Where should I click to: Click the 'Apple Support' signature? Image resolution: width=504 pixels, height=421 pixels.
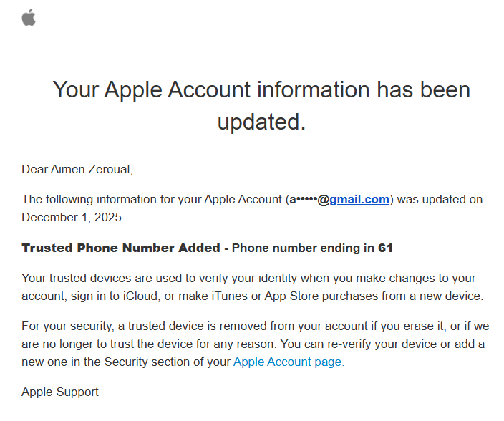60,392
